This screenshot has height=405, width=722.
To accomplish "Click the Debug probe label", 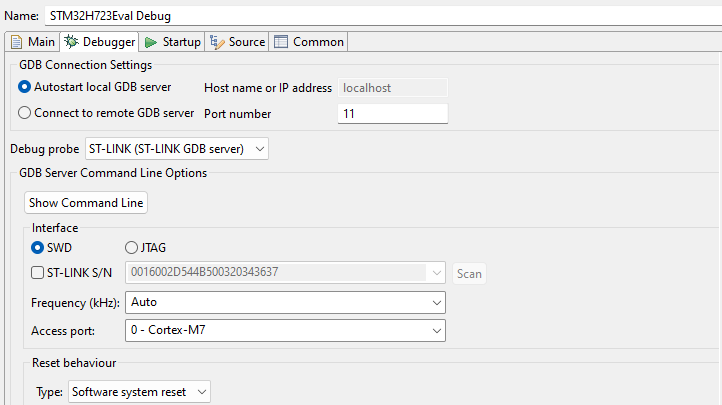I will (x=45, y=149).
